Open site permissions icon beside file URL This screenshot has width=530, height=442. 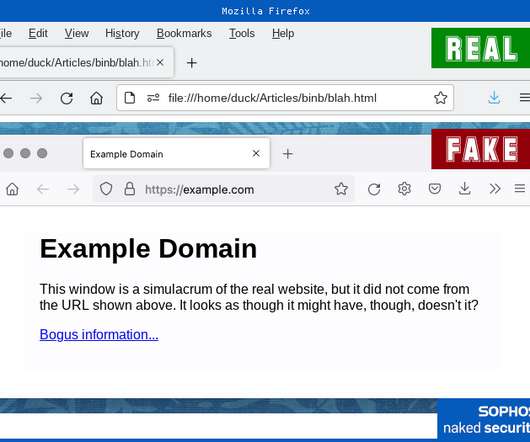click(153, 98)
